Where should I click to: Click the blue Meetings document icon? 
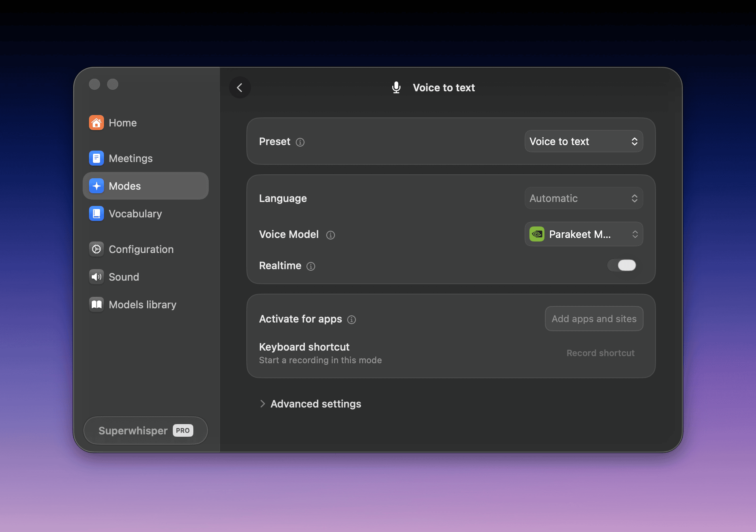point(96,158)
